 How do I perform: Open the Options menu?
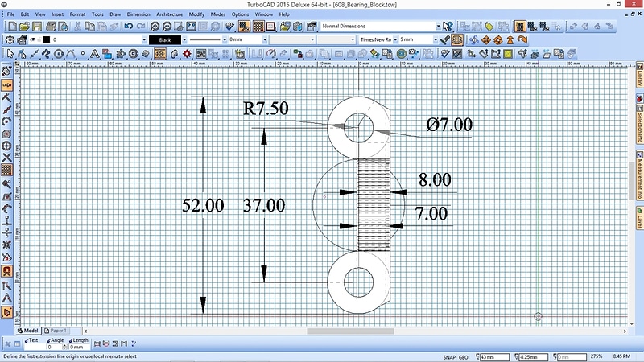[x=240, y=14]
